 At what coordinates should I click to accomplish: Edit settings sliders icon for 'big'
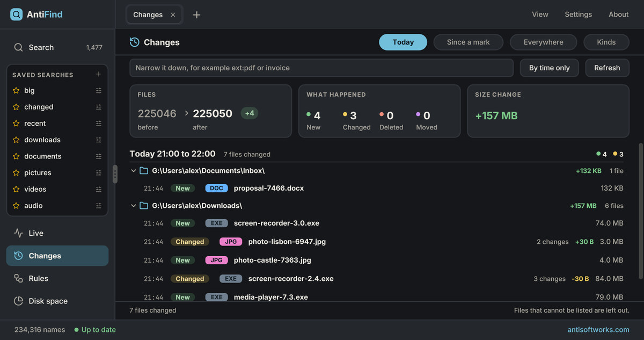click(99, 90)
